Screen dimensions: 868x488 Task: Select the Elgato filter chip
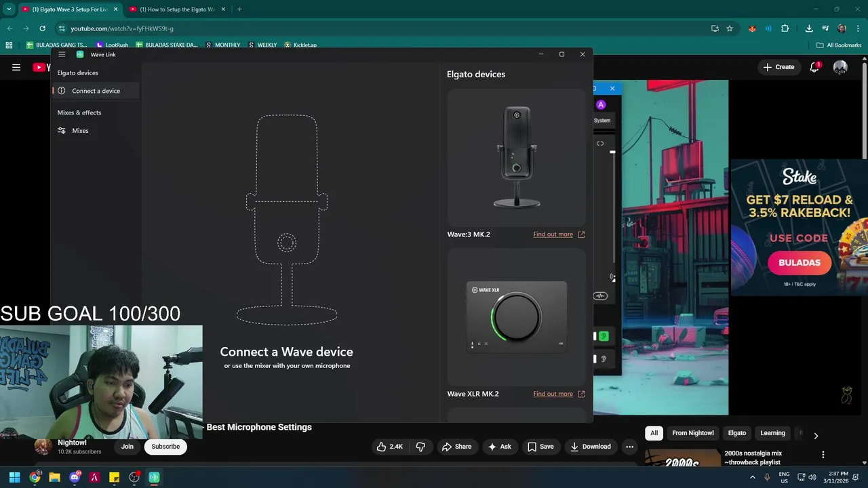pos(737,433)
